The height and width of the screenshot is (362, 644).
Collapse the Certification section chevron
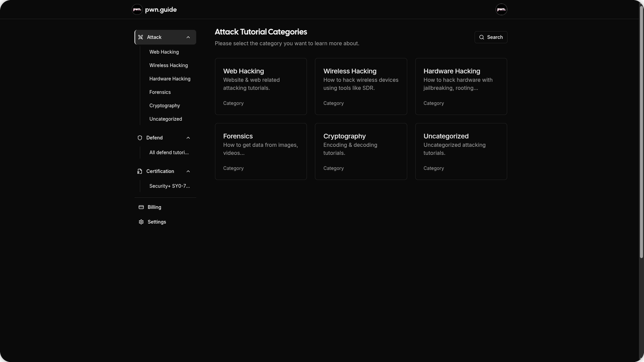point(188,171)
